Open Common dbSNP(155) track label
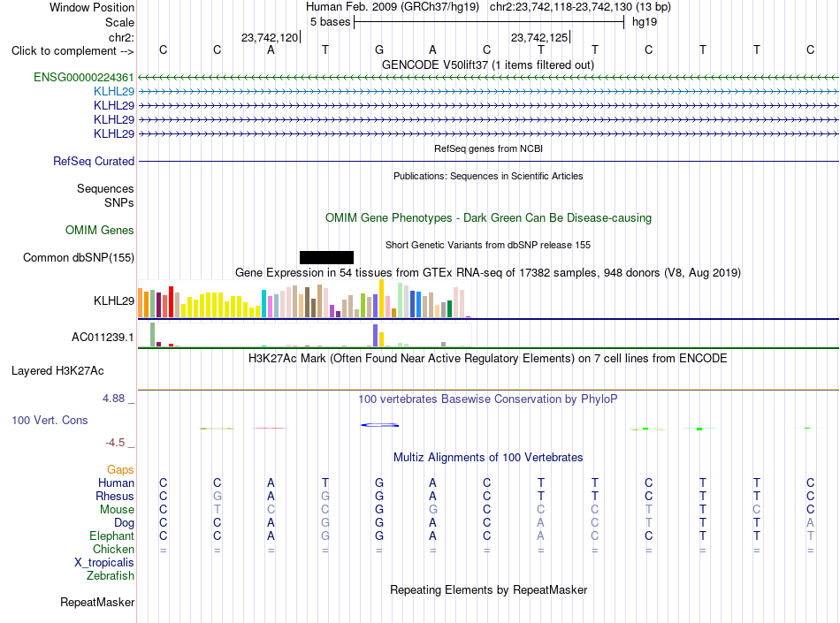Screen dimensions: 840x623 pos(79,257)
